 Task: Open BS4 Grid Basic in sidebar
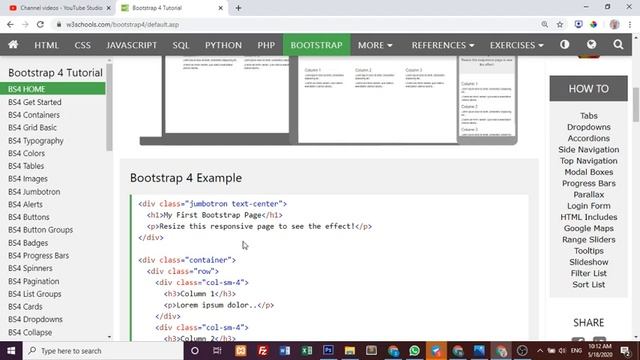[x=32, y=127]
